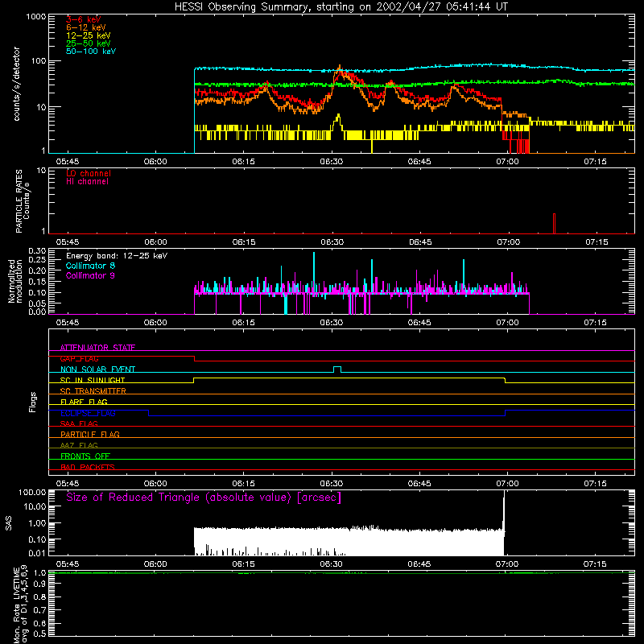
Task: Click the 0.15 tick on modulation axis
Action: click(x=37, y=282)
